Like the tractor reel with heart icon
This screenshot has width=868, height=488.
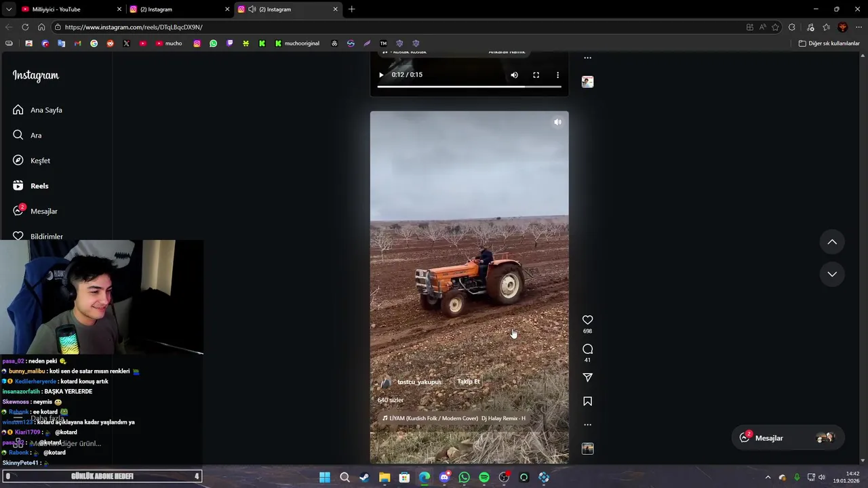coord(587,320)
